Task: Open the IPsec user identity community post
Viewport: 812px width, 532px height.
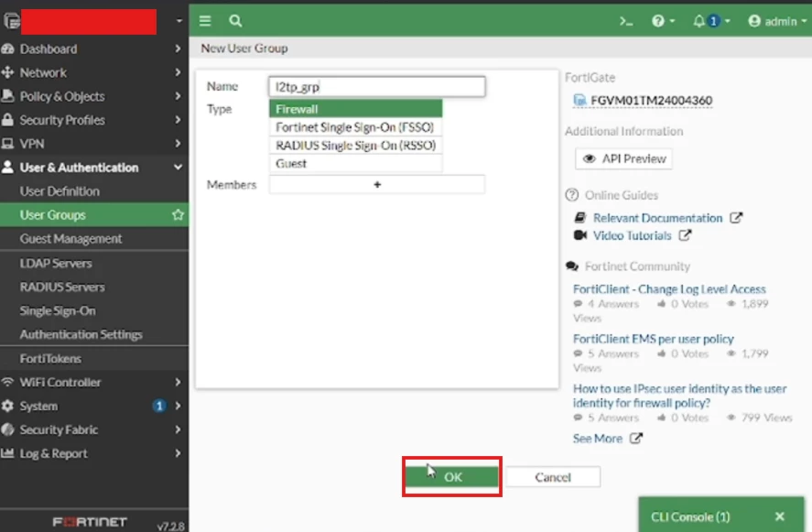Action: [679, 396]
